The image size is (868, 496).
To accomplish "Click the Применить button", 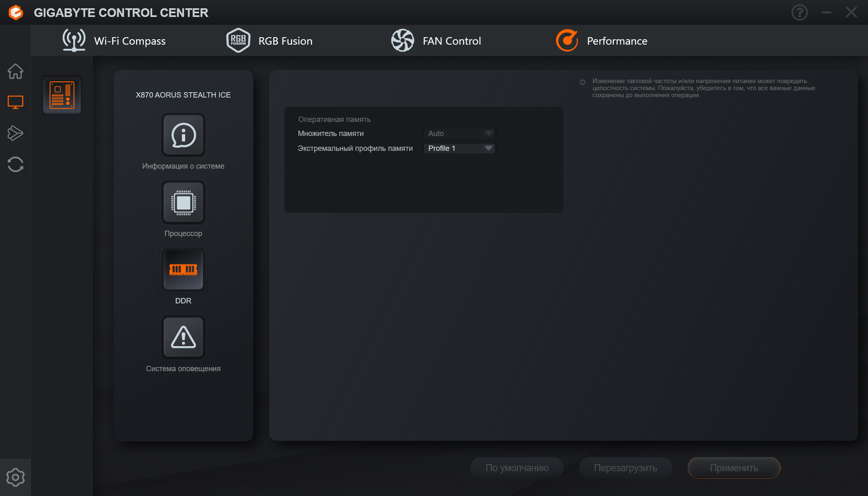I will point(734,468).
